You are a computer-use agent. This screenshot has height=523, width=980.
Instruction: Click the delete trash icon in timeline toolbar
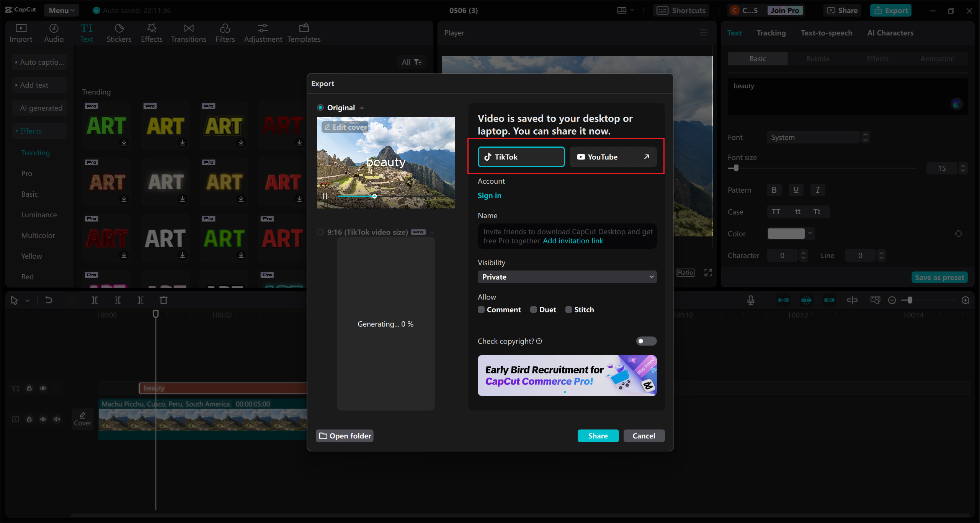[163, 300]
